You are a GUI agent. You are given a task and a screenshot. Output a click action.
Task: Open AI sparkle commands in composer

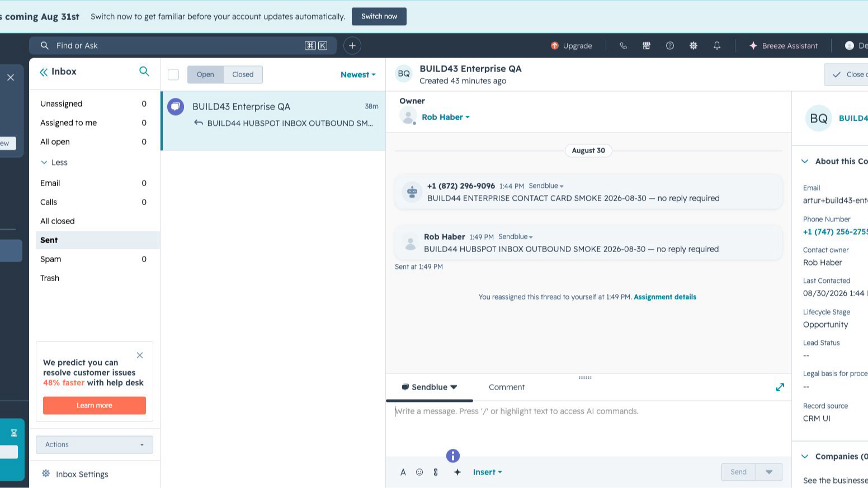[457, 472]
